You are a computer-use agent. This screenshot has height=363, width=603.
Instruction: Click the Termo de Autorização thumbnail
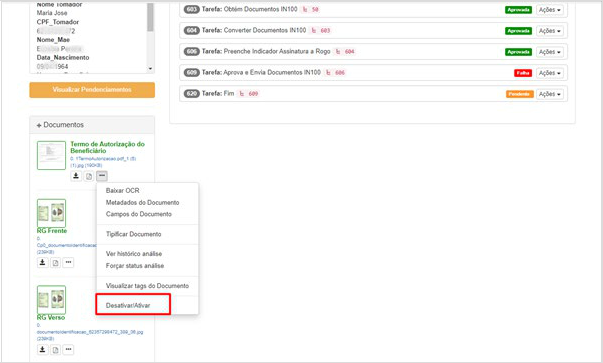pos(52,155)
